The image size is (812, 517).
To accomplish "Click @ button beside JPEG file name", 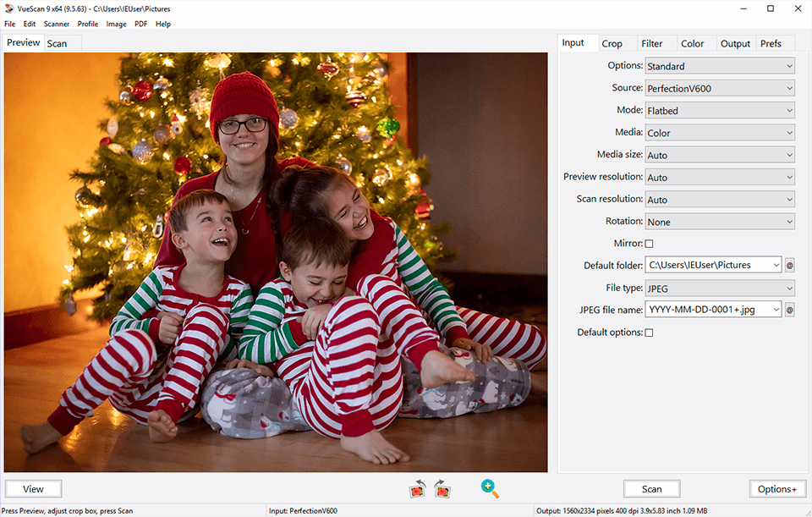I will (789, 310).
